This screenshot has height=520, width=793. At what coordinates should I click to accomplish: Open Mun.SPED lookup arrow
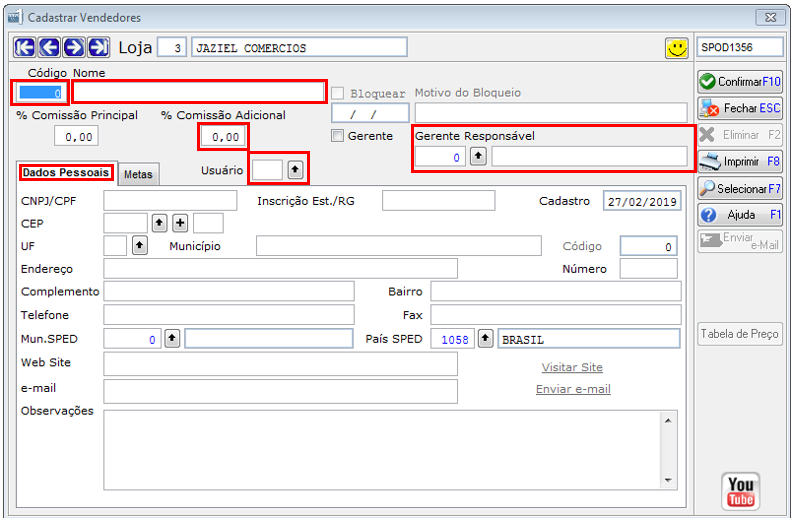click(172, 338)
